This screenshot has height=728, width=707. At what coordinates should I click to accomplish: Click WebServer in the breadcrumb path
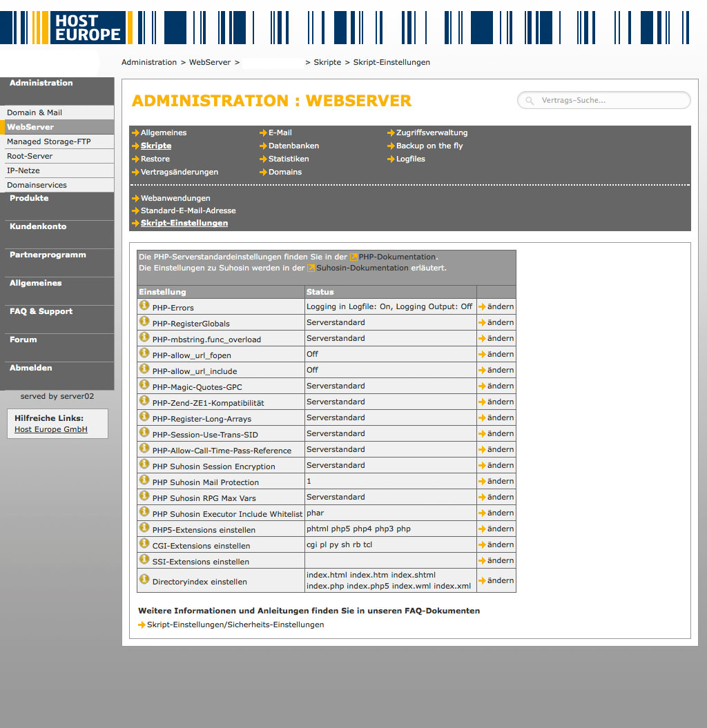tap(210, 63)
